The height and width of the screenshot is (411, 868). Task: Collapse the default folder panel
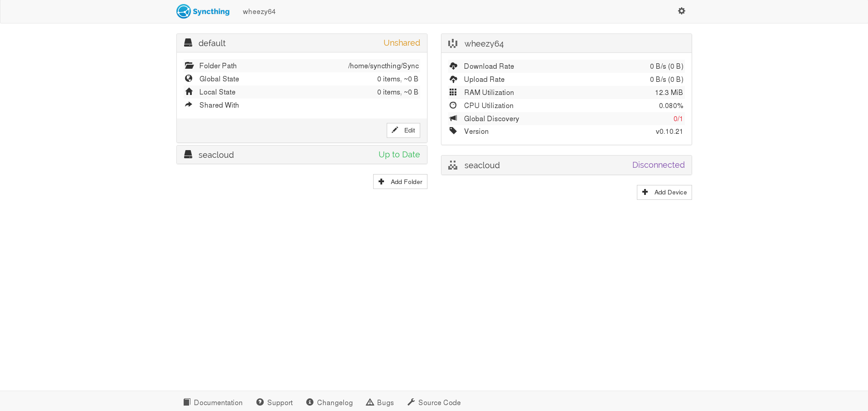[x=302, y=43]
